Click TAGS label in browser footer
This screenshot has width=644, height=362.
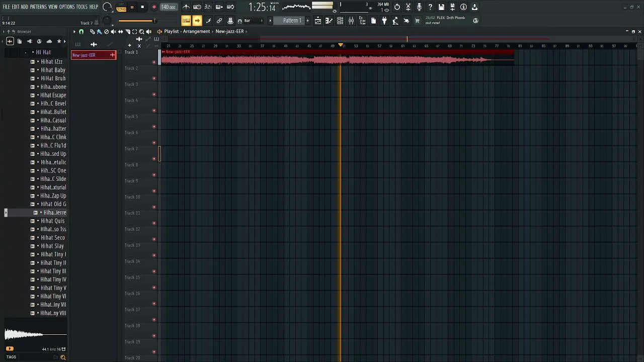pyautogui.click(x=11, y=357)
